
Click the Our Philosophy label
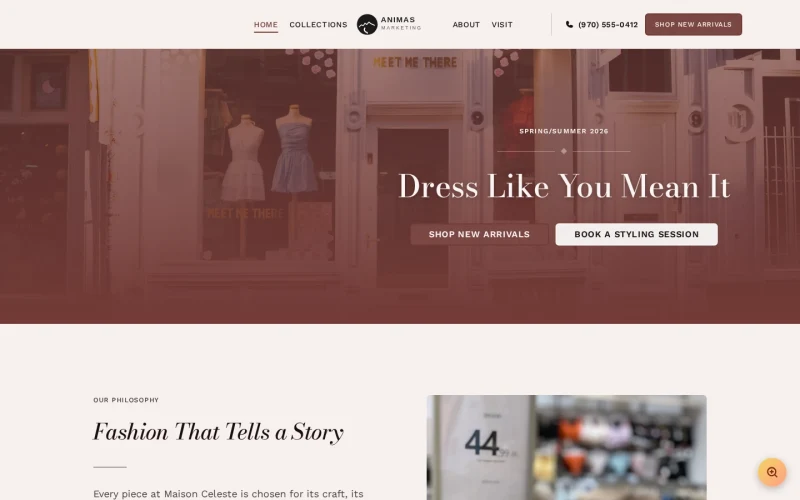126,400
